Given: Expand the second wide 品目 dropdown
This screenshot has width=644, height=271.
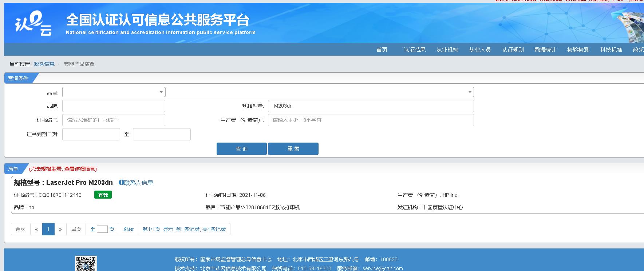Looking at the screenshot, I should [320, 92].
